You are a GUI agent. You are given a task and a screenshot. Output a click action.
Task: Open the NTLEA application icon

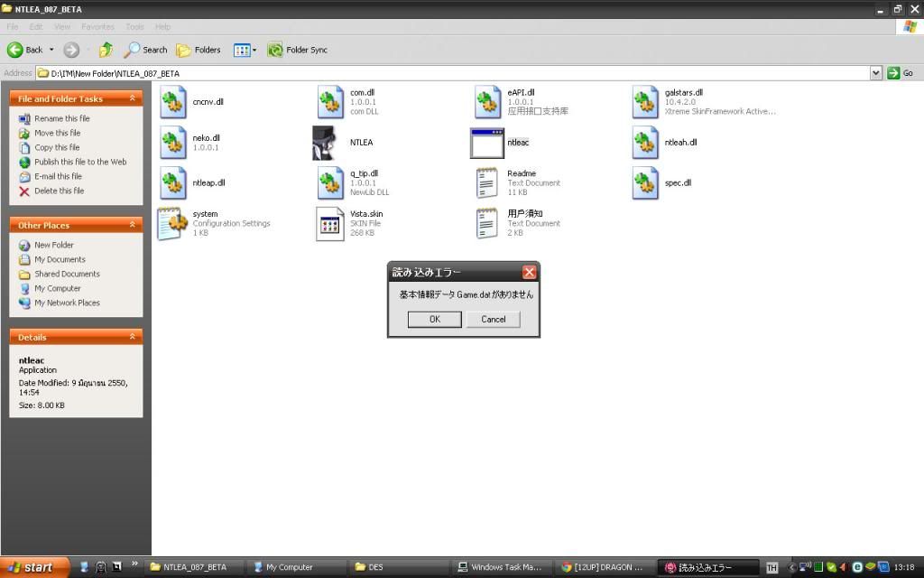coord(329,143)
